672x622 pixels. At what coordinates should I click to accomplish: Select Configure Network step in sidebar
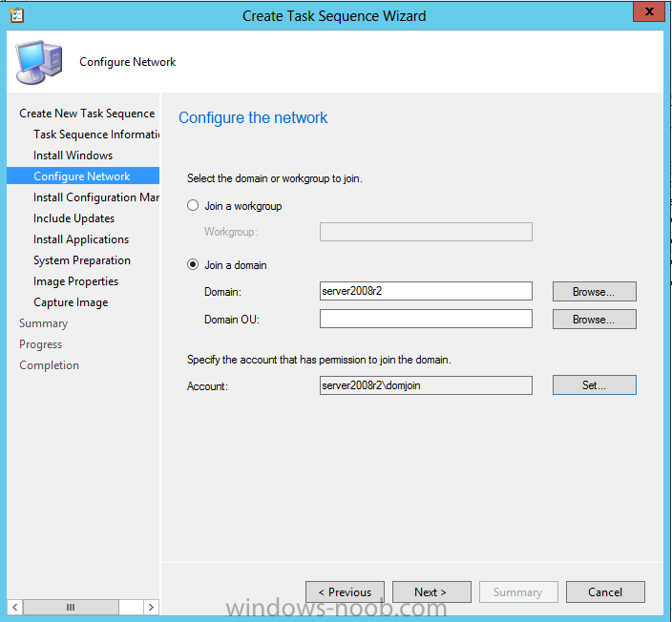coord(83,176)
